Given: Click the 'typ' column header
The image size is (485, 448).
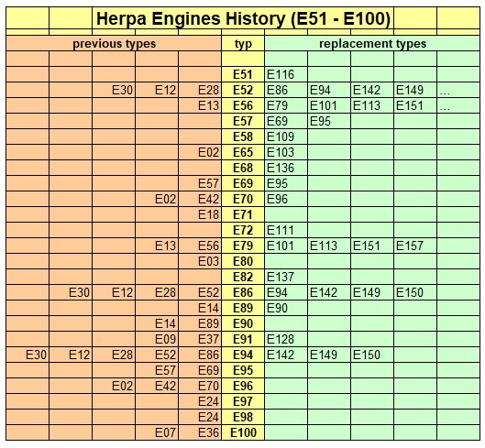Looking at the screenshot, I should pos(243,43).
